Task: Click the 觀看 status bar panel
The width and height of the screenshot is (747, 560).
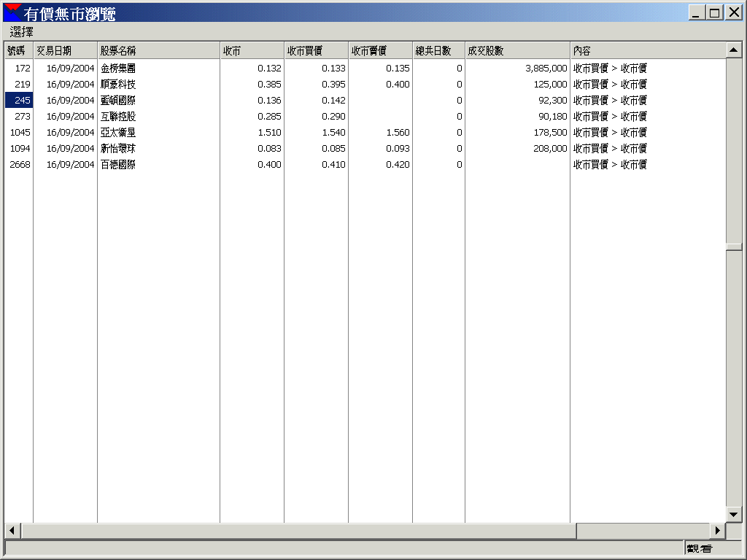Action: pyautogui.click(x=713, y=548)
